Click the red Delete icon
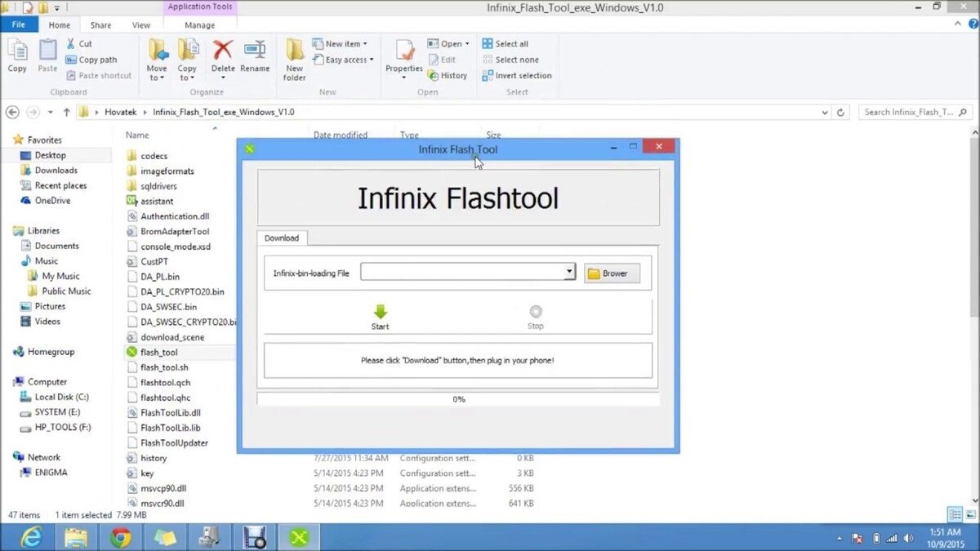The height and width of the screenshot is (551, 980). point(223,51)
